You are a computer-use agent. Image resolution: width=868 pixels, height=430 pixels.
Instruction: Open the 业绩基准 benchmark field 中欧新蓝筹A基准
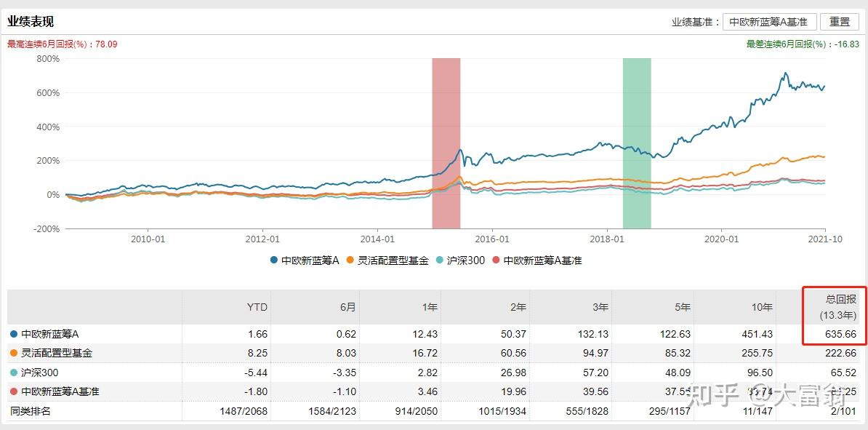coord(768,22)
